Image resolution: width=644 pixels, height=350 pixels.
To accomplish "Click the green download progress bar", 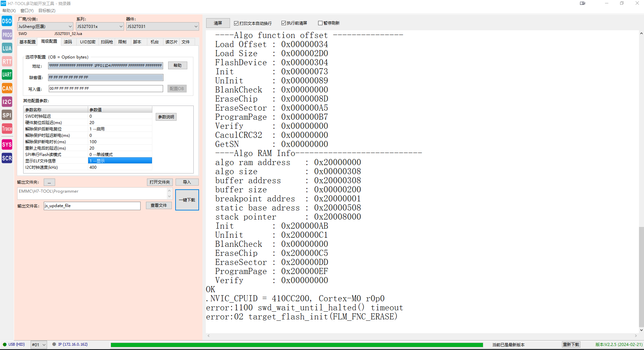I will 297,345.
